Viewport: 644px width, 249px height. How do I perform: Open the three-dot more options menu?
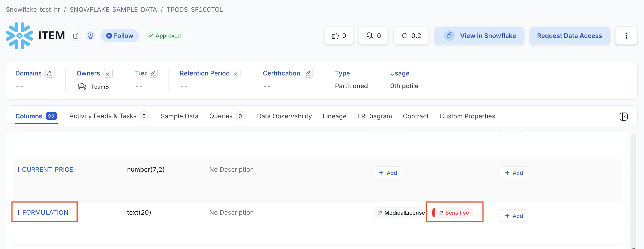point(626,36)
